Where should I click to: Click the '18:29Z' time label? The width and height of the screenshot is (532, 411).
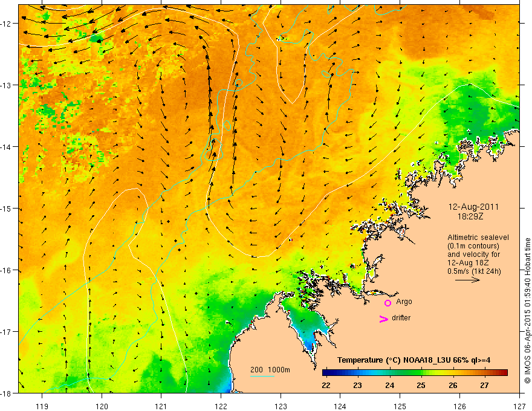click(470, 216)
